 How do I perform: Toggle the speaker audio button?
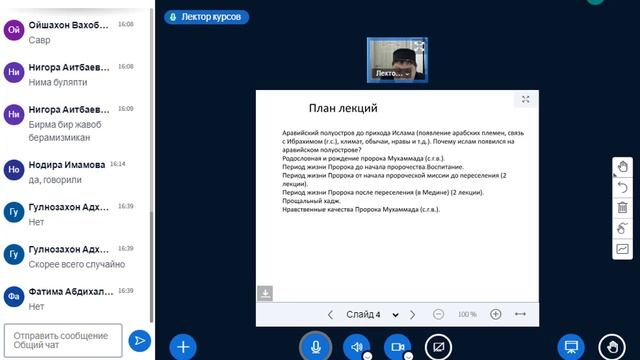357,347
